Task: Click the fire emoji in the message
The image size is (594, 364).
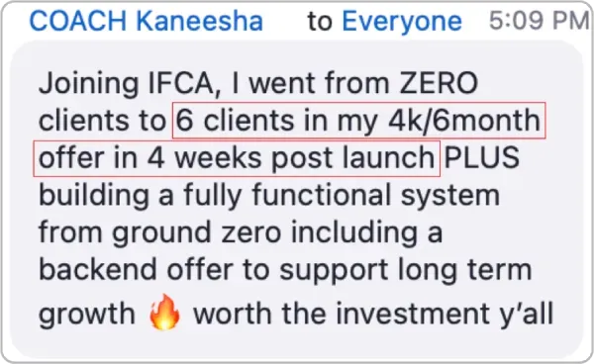Action: (164, 313)
